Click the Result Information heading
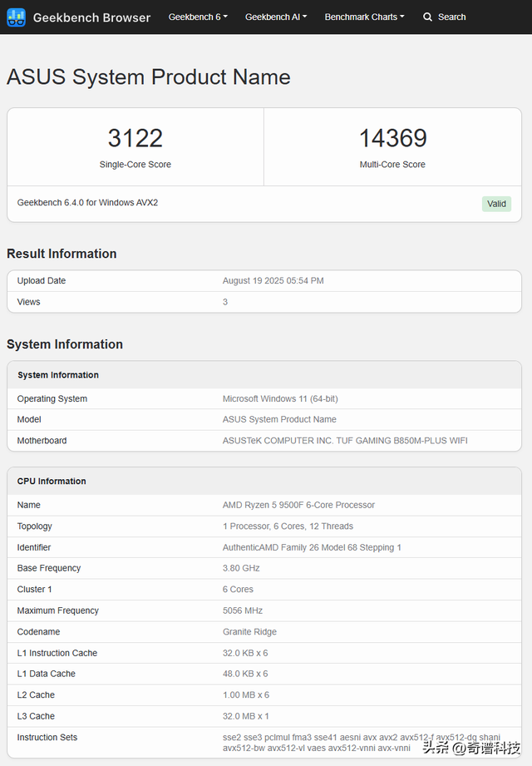Screen dimensions: 532x766 point(62,254)
